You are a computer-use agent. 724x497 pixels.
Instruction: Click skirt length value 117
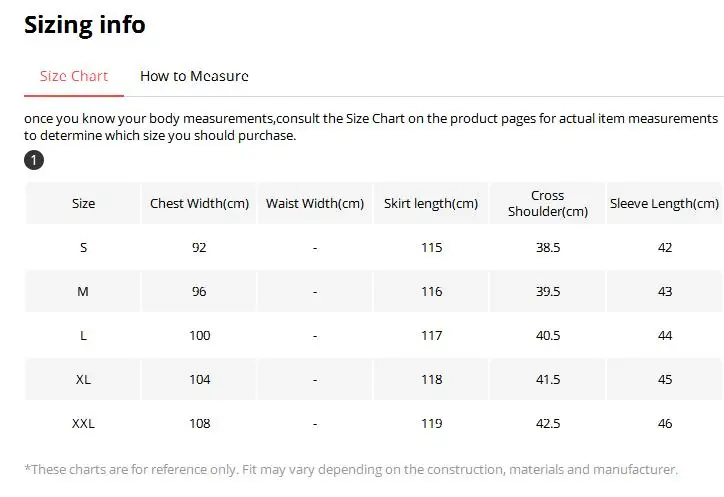(431, 336)
